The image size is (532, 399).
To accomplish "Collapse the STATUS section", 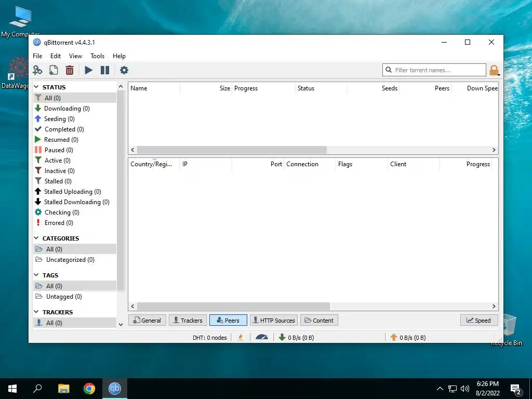I will 36,87.
